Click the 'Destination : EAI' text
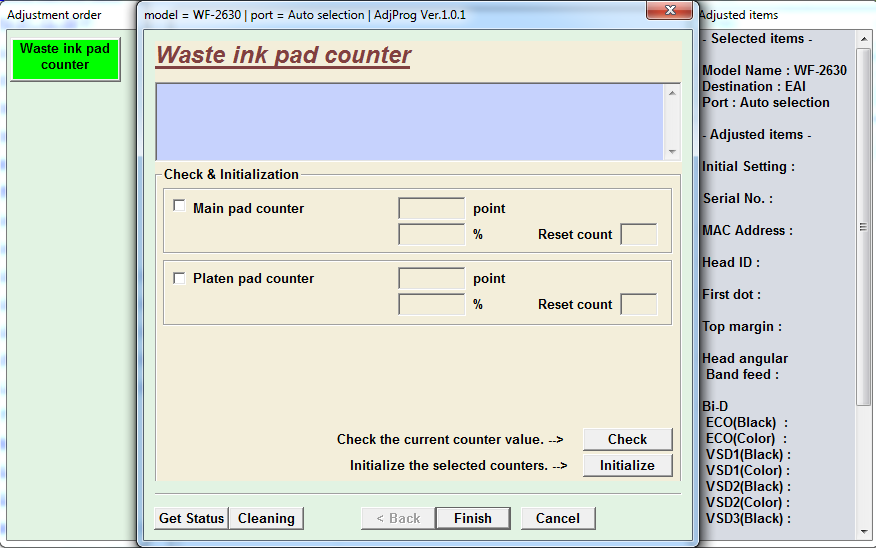876x548 pixels. point(754,87)
